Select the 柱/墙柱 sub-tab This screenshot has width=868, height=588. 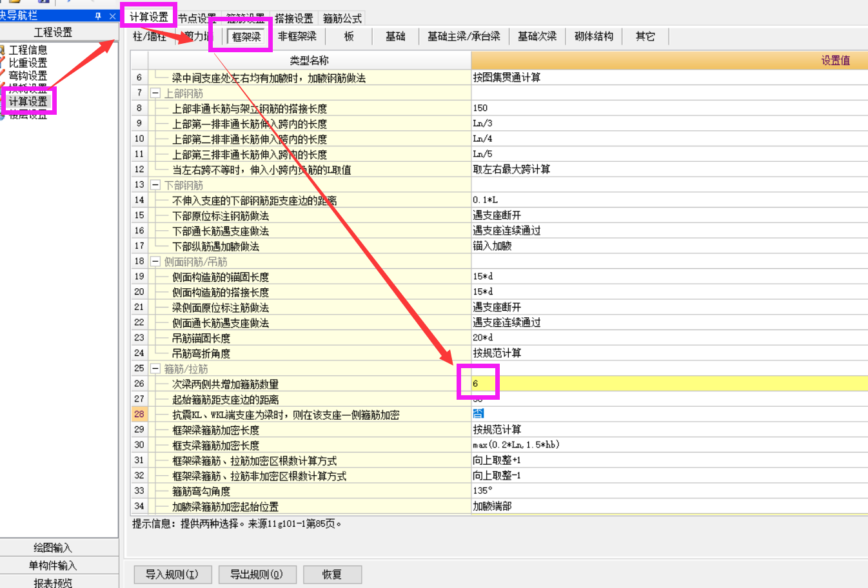(150, 37)
